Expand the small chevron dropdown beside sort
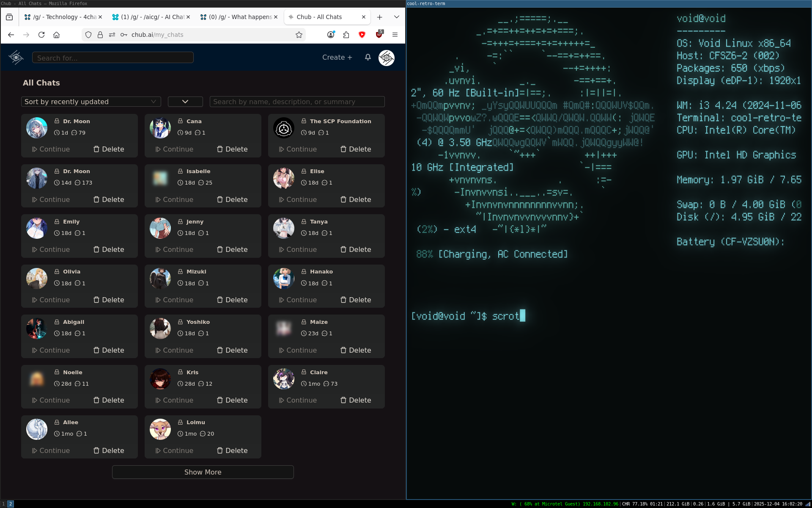The height and width of the screenshot is (508, 812). pyautogui.click(x=185, y=102)
